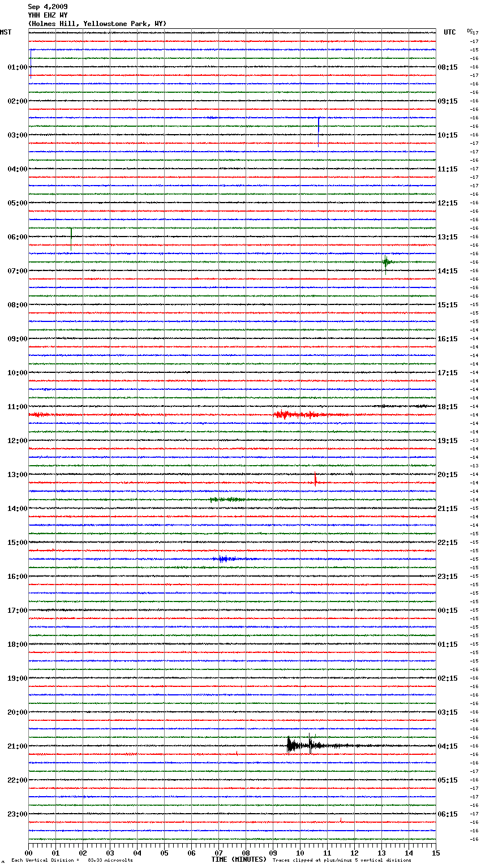Select the 07:00 MST time label
Image resolution: width=481 pixels, height=868 pixels.
18,271
